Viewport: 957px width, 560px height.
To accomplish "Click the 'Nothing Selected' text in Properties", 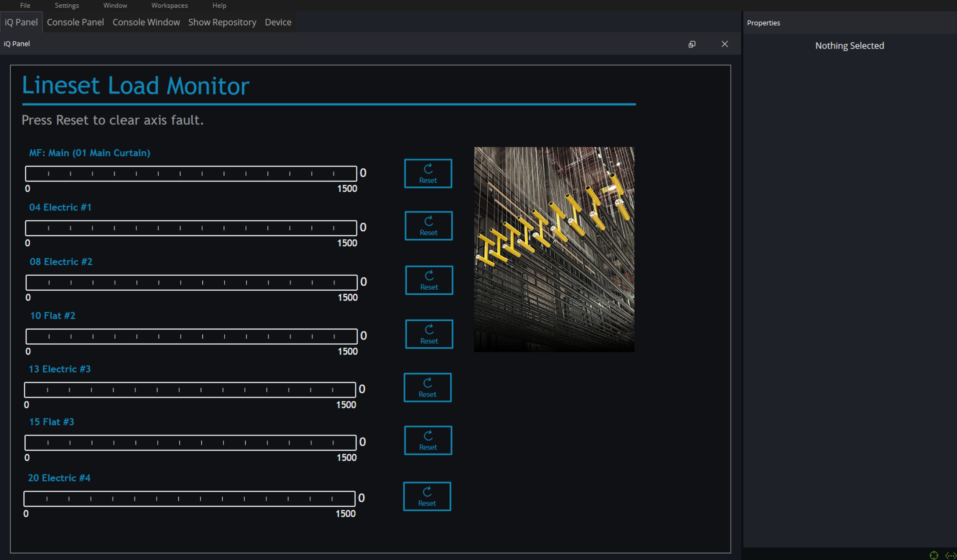I will coord(850,46).
